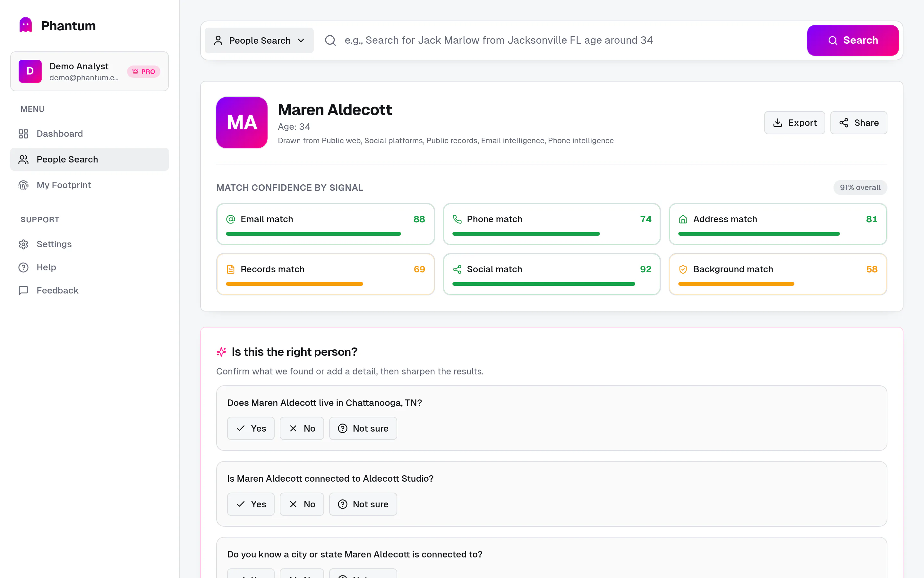This screenshot has width=924, height=578.
Task: Click the Drawn from sources line
Action: [446, 141]
